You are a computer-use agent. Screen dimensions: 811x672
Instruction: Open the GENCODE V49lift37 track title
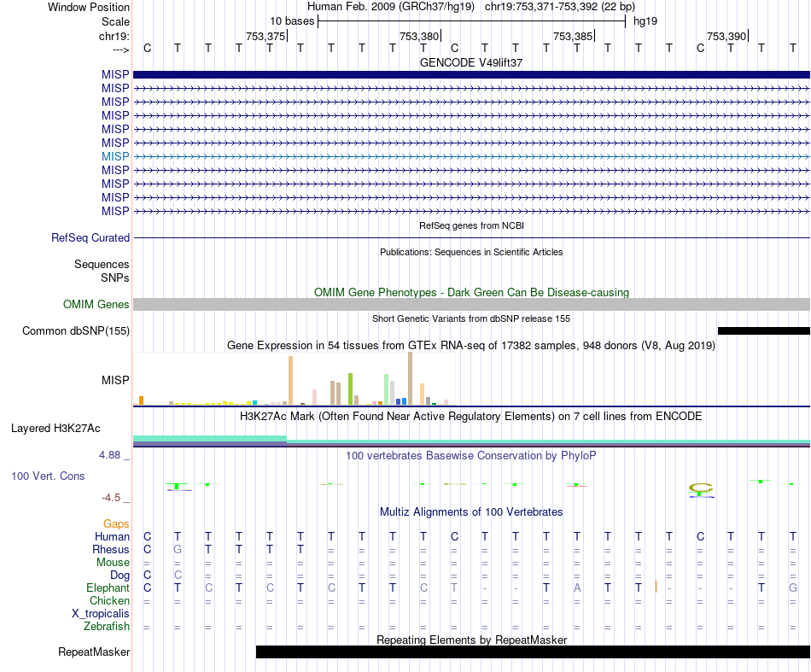pos(471,62)
